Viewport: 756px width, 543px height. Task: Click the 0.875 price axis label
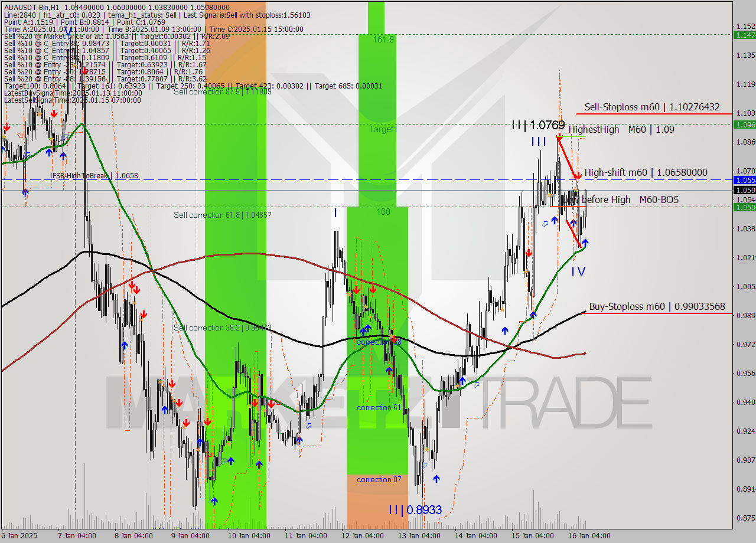point(745,518)
